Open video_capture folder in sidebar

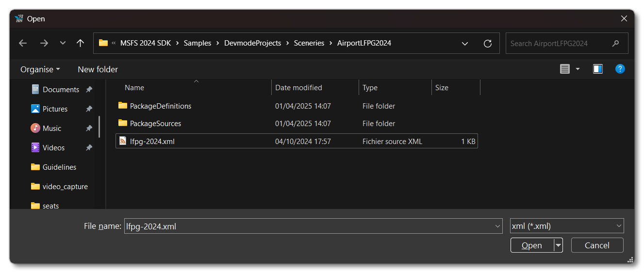(x=65, y=186)
